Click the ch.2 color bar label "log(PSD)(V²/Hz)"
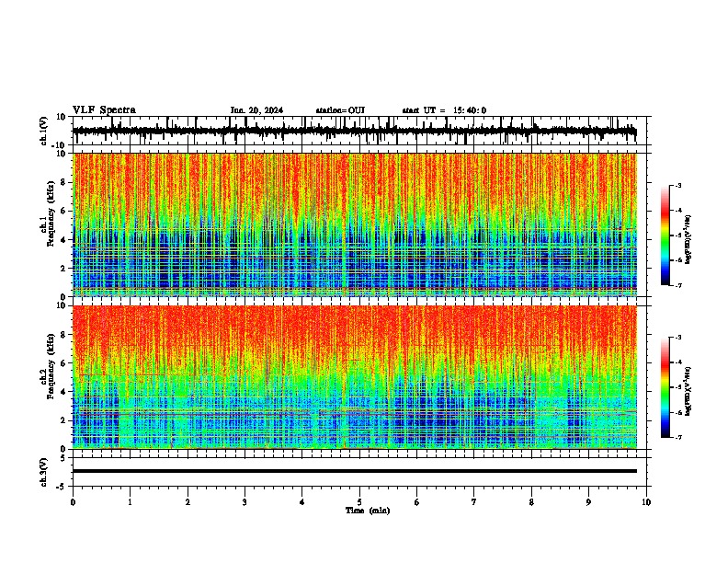 [688, 391]
